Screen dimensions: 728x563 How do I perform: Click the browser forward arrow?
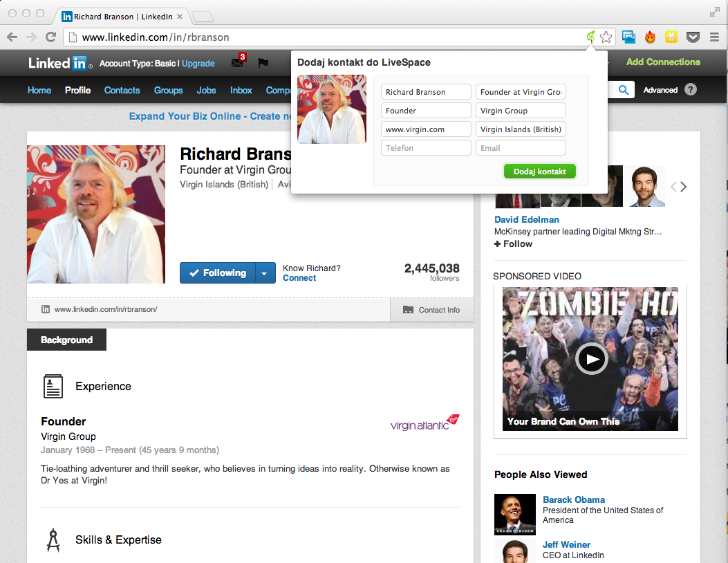[x=31, y=37]
